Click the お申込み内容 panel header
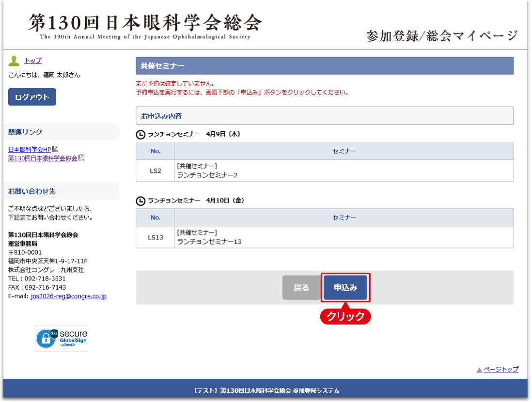Screen dimensions: 532x402 (324, 116)
